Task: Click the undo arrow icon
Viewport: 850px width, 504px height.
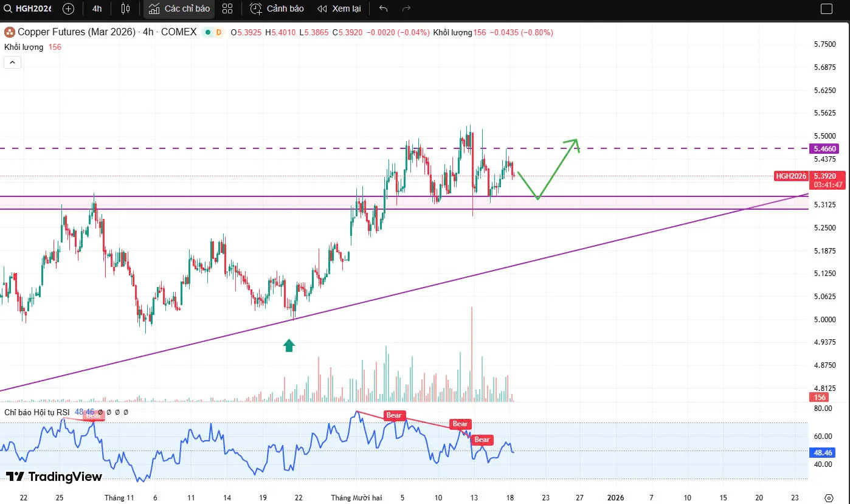Action: 383,9
